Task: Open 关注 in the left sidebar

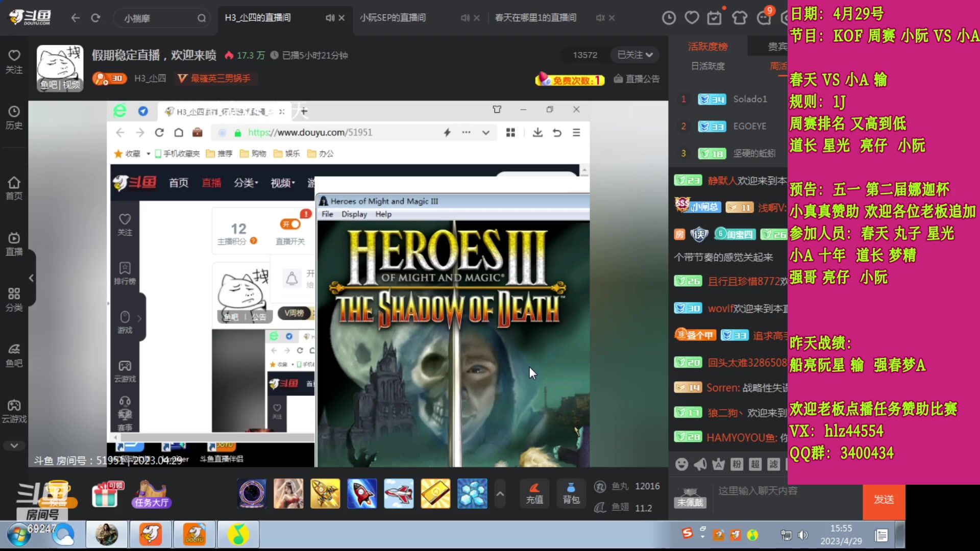Action: pyautogui.click(x=14, y=62)
